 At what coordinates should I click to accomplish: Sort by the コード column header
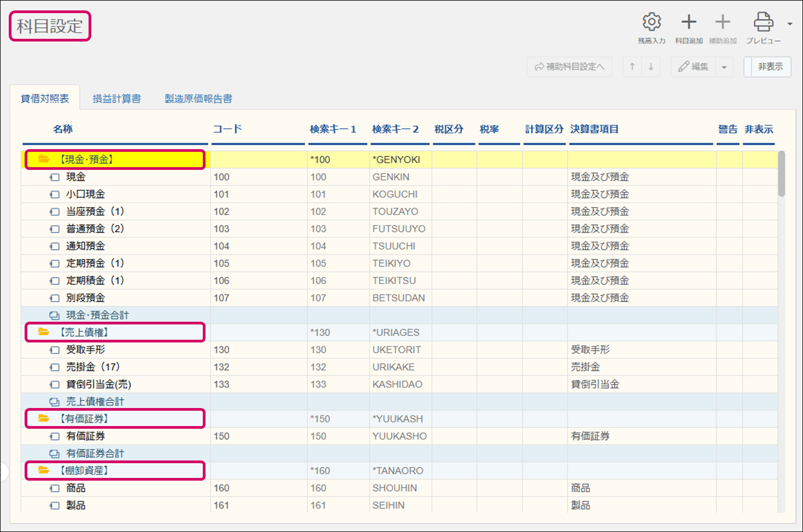click(x=227, y=129)
